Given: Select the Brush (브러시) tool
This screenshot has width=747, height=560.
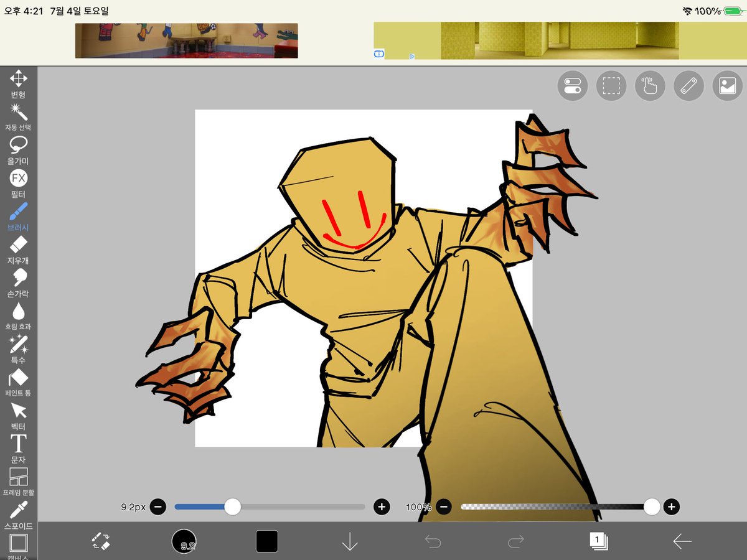Looking at the screenshot, I should point(19,217).
